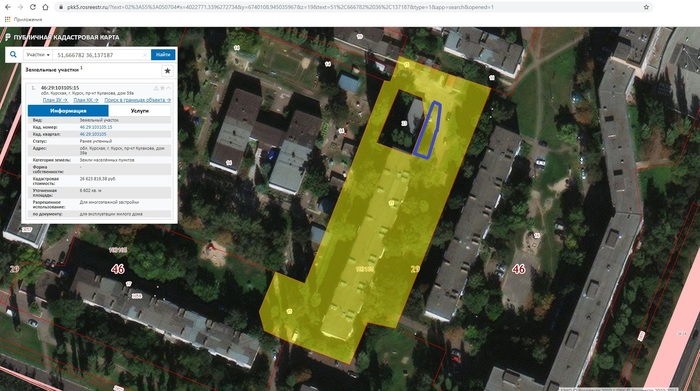Click the coordinates search input field
Screen dimensions: 700x391
pyautogui.click(x=98, y=55)
